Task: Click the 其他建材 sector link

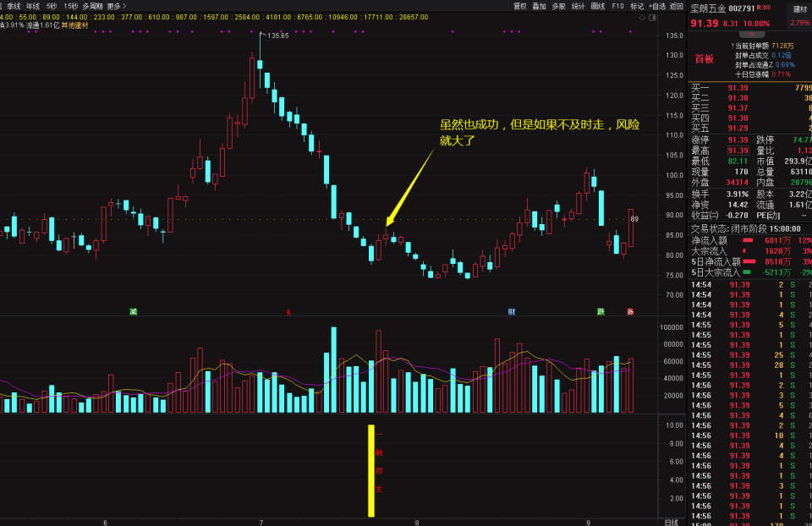Action: pos(74,25)
